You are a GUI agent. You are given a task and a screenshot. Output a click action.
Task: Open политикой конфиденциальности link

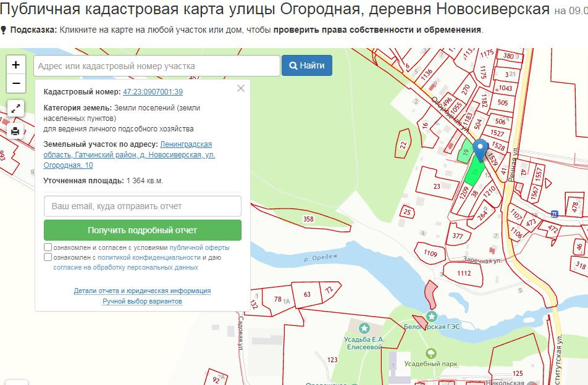149,258
